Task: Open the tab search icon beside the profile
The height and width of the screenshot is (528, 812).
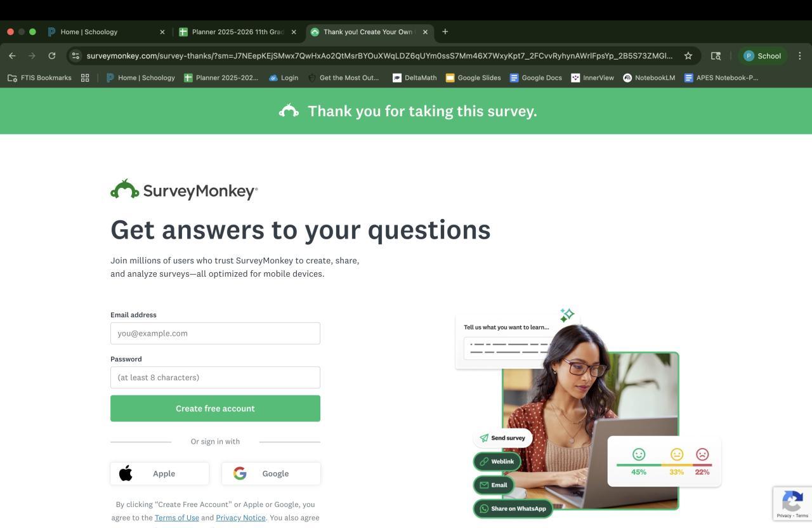Action: point(716,56)
